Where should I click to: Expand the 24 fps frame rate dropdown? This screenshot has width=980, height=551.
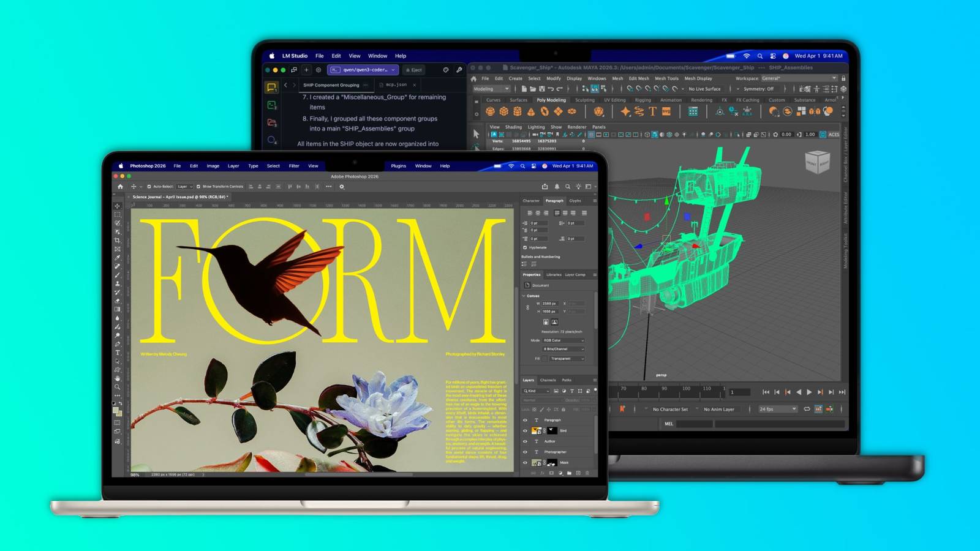pyautogui.click(x=778, y=409)
